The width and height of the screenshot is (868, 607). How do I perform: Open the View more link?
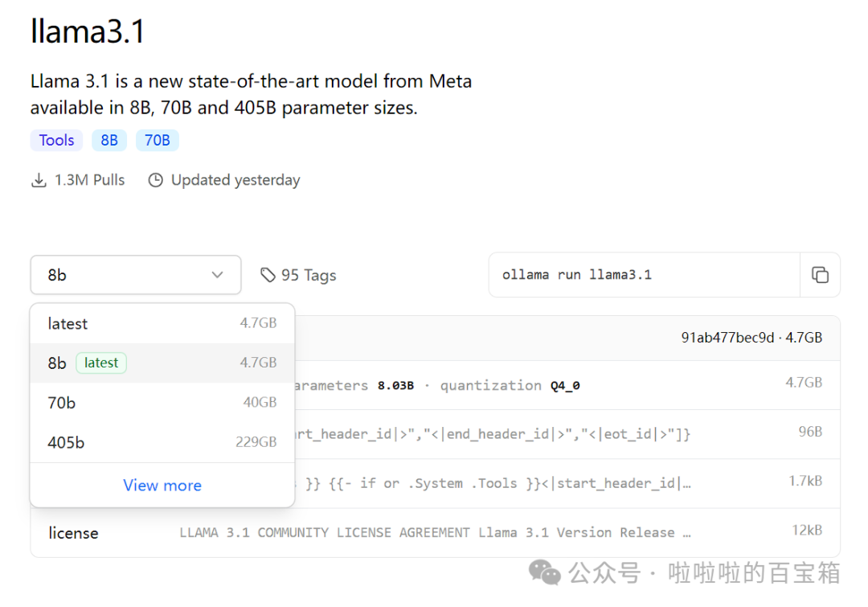[x=162, y=486]
